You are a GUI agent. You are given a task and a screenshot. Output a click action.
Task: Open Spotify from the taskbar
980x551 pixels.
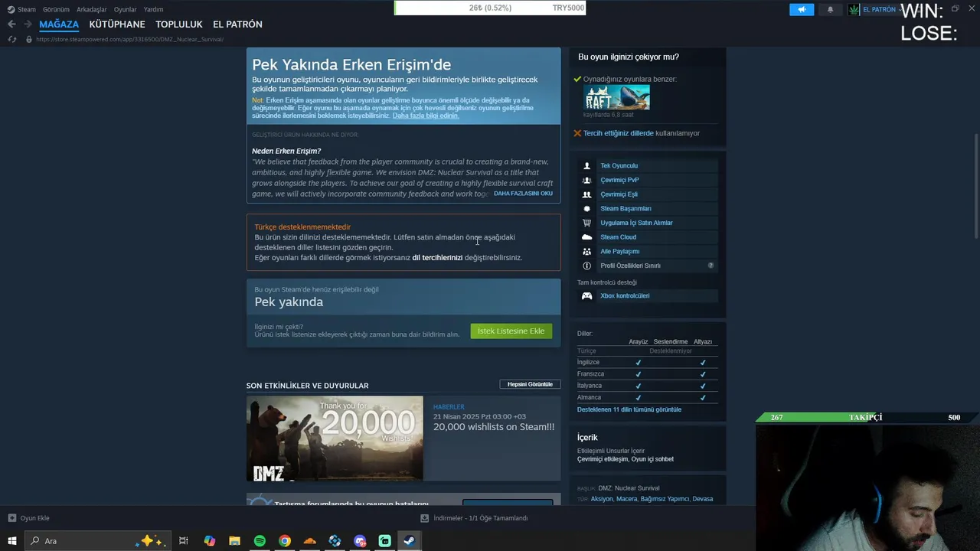pyautogui.click(x=260, y=541)
